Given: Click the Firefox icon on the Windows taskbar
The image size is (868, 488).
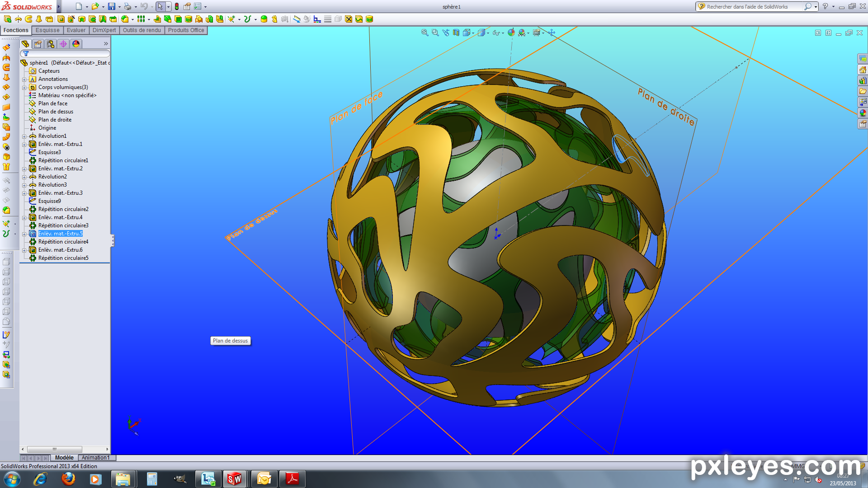Looking at the screenshot, I should pos(68,479).
